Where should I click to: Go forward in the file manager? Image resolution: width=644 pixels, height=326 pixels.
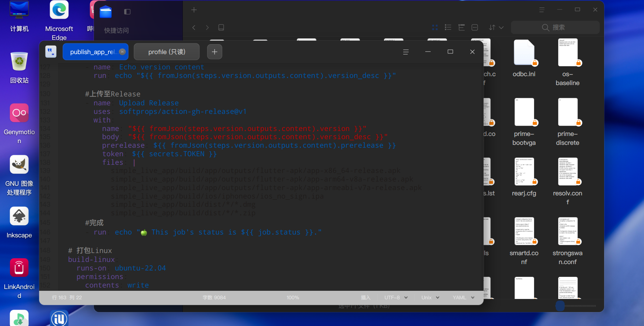click(x=207, y=27)
